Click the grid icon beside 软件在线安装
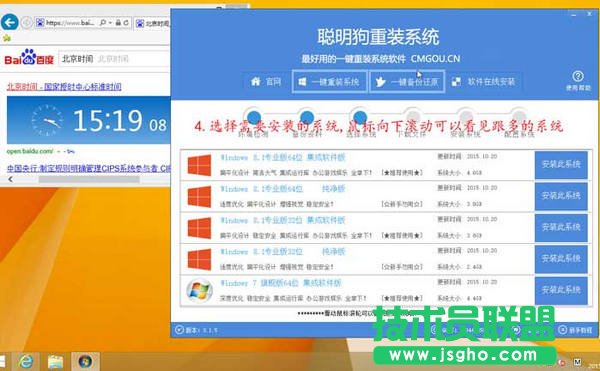Image resolution: width=600 pixels, height=371 pixels. point(456,81)
